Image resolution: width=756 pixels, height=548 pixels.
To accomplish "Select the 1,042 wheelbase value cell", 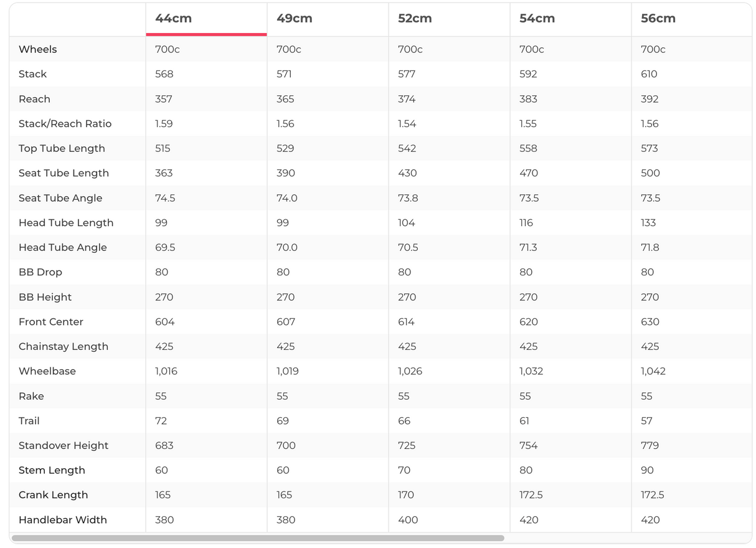I will point(653,371).
